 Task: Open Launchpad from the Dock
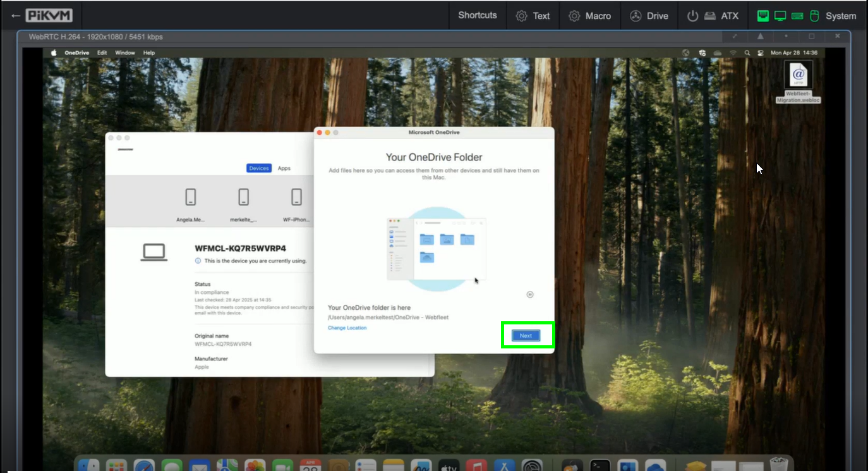(116, 466)
